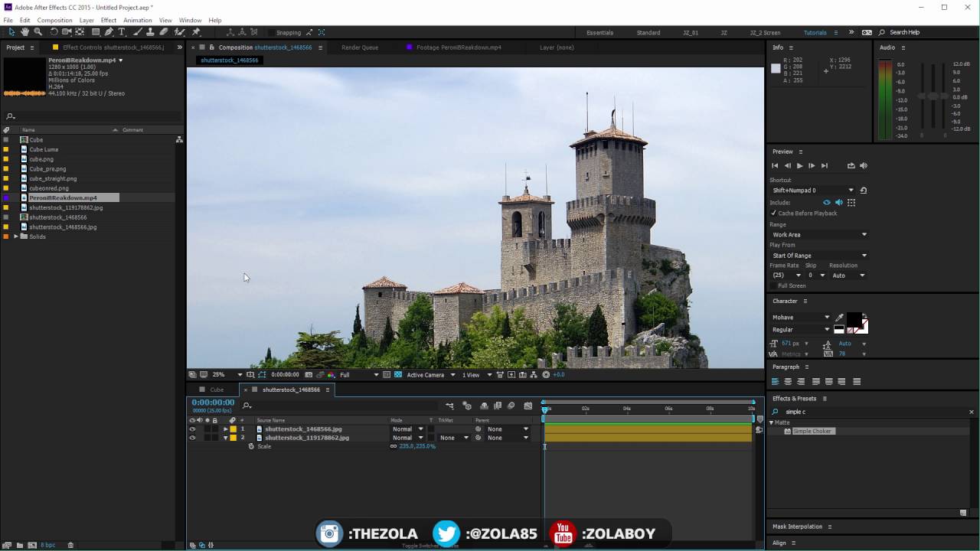The height and width of the screenshot is (551, 980).
Task: Open the 25% magnification dropdown
Action: pos(227,375)
